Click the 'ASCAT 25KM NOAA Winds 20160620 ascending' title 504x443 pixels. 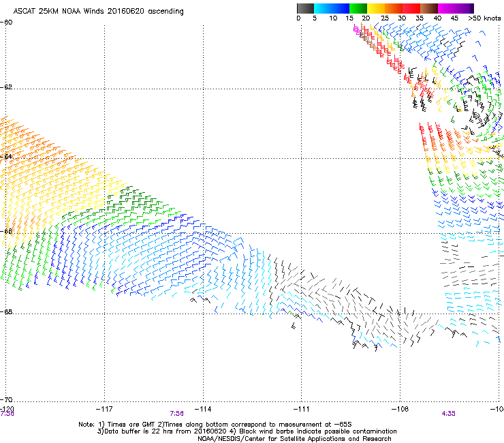point(98,12)
